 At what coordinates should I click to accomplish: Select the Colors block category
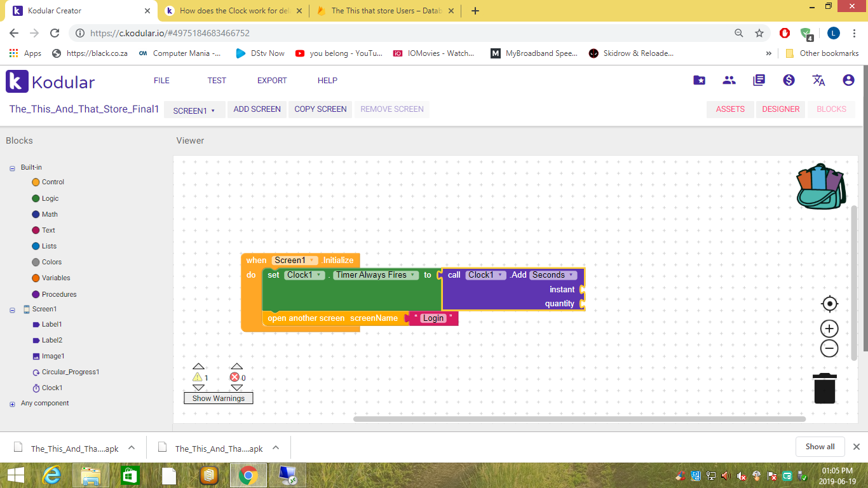pos(51,262)
